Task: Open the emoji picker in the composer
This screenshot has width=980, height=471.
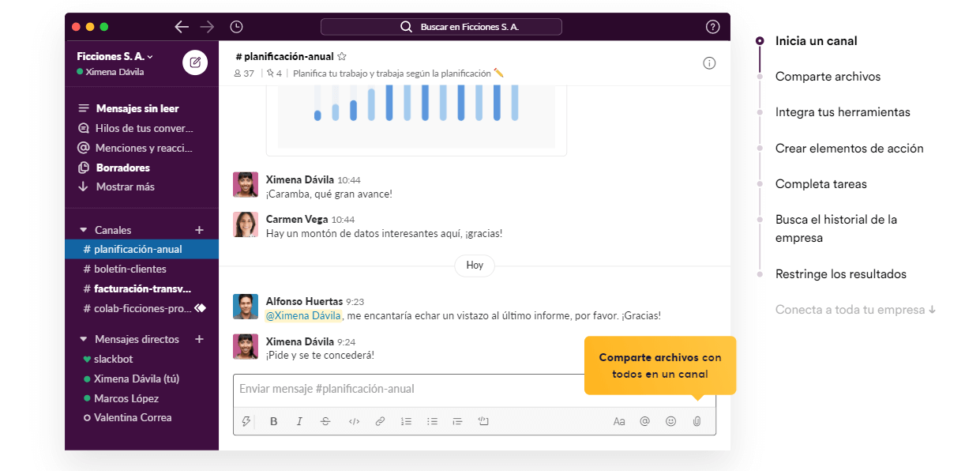Action: (670, 421)
